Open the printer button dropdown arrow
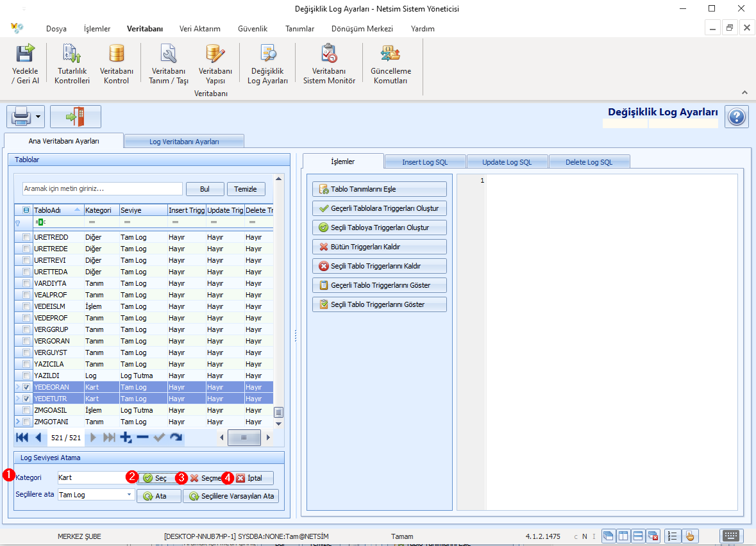This screenshot has height=546, width=756. pyautogui.click(x=38, y=117)
